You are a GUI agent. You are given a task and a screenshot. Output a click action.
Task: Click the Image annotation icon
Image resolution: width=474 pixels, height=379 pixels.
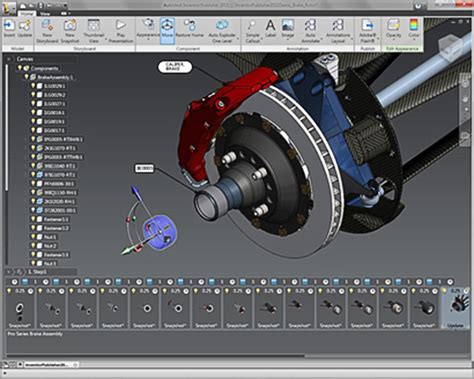tap(287, 28)
